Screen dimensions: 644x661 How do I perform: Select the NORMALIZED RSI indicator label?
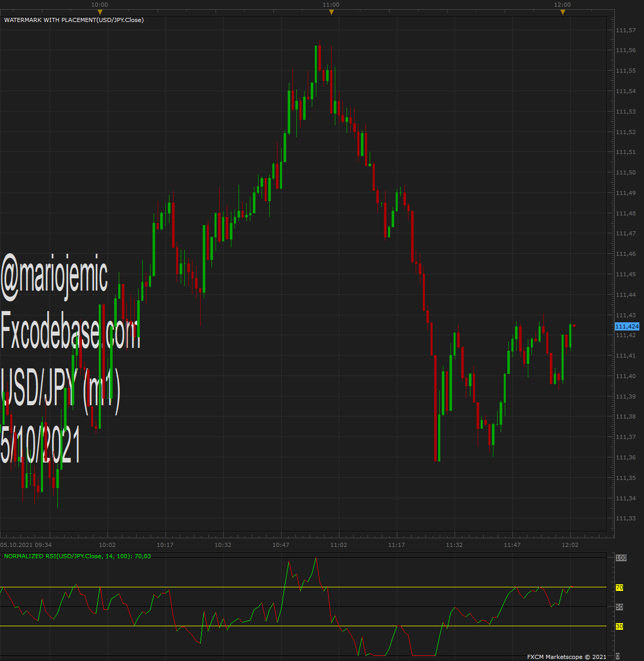click(x=77, y=556)
